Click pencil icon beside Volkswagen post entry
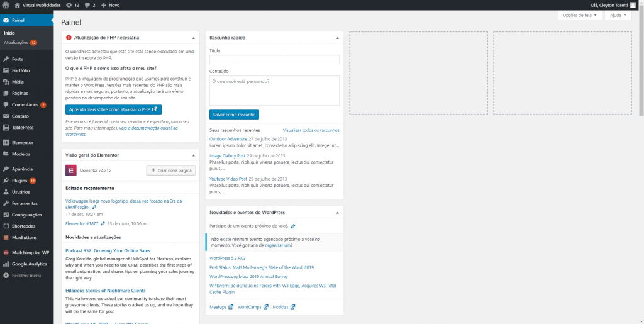Viewport: 644px width, 324px height. [94, 208]
